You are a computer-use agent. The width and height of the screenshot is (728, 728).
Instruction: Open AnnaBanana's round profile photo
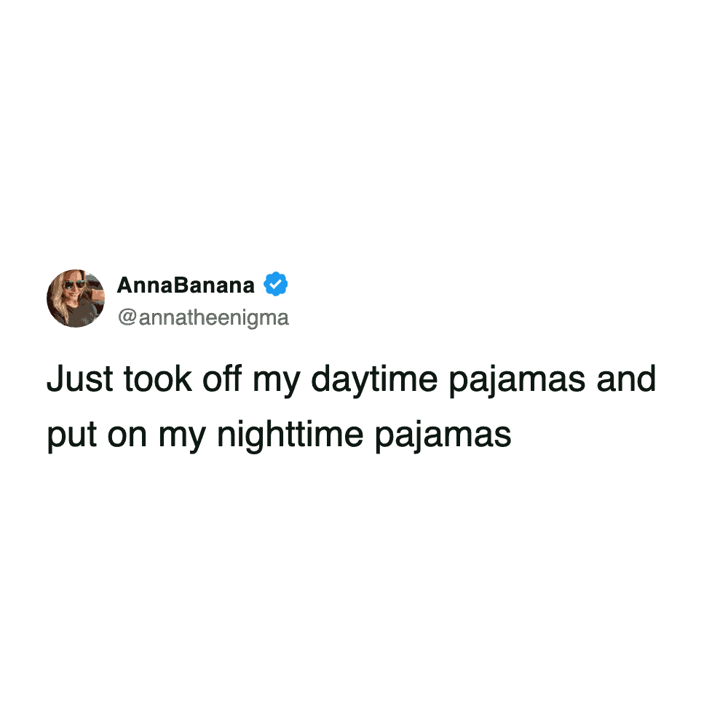[x=76, y=298]
